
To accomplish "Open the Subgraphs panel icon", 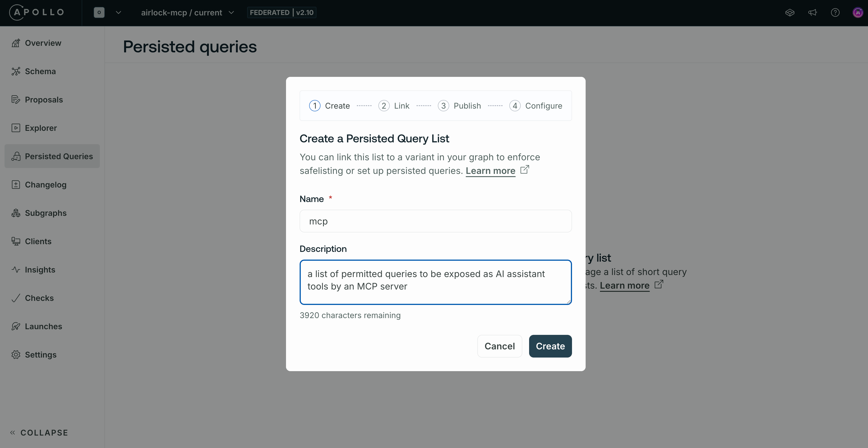I will point(16,213).
